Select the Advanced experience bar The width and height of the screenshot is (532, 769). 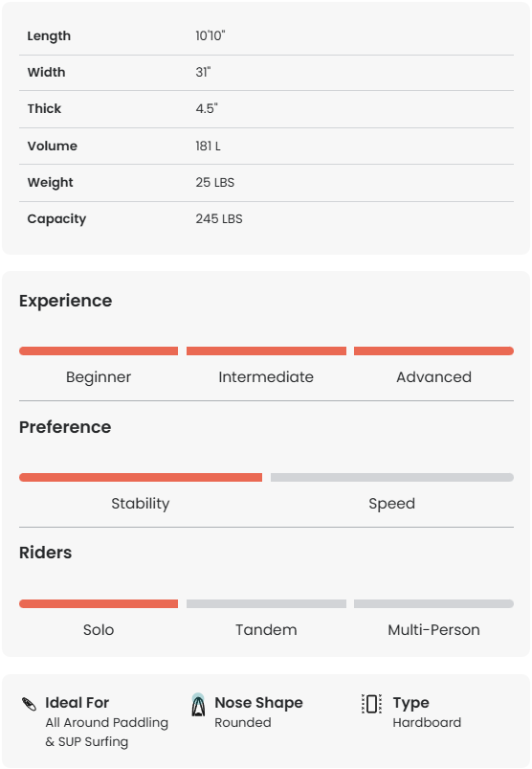click(x=433, y=351)
